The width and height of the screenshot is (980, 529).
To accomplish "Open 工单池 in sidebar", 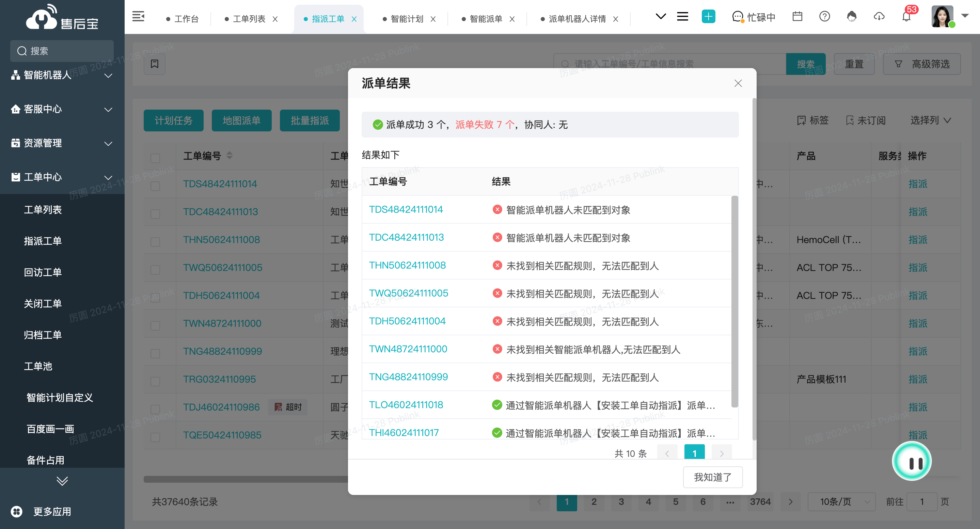I will [38, 366].
